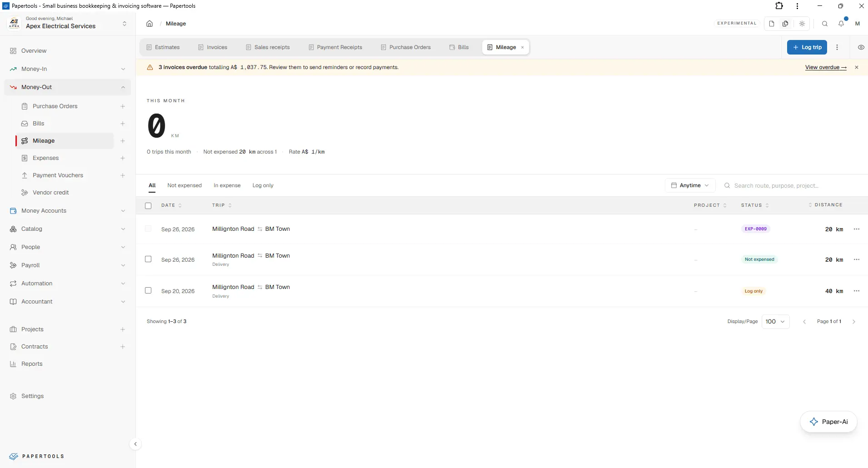The width and height of the screenshot is (868, 468).
Task: Click the new document icon in header
Action: tap(772, 24)
